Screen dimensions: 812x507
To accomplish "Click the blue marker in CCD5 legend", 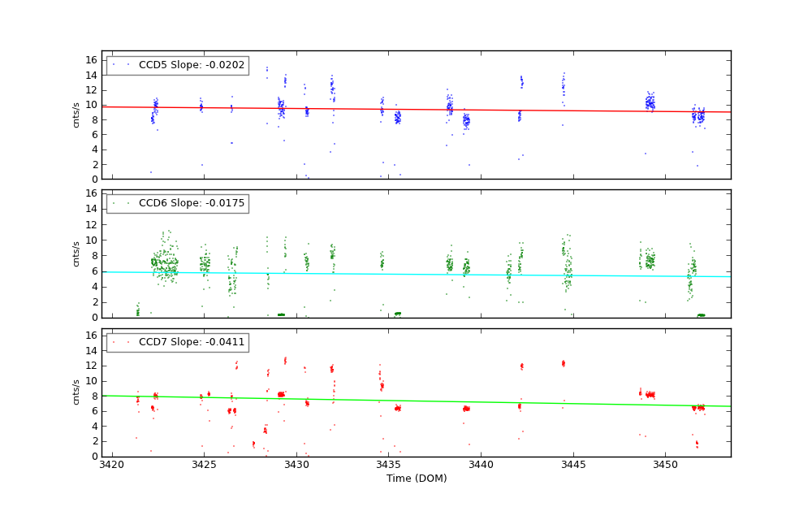I will tap(114, 65).
